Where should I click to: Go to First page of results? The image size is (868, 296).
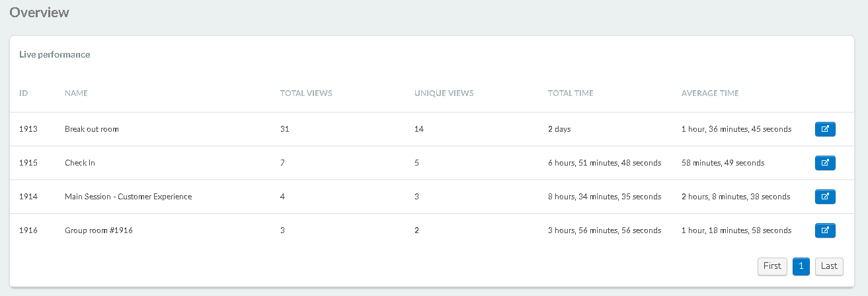click(772, 266)
